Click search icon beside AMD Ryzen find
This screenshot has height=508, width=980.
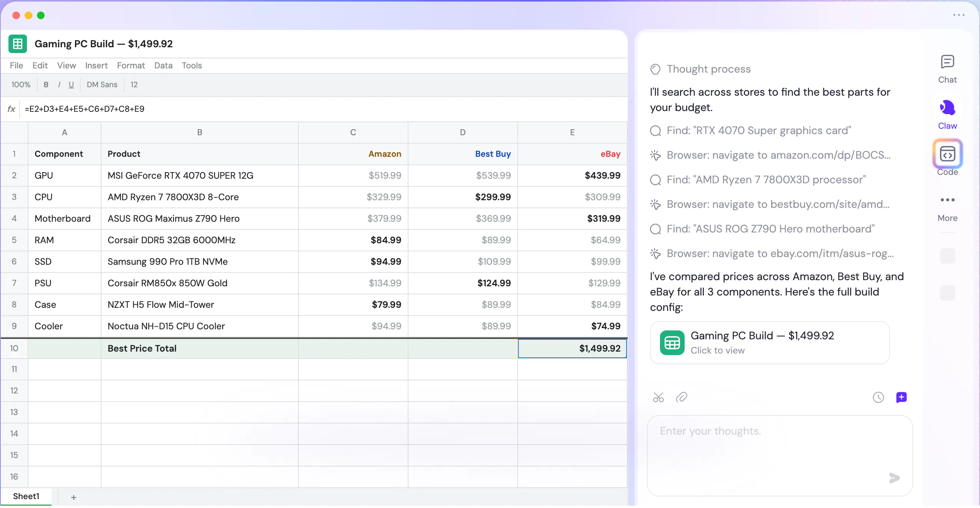click(x=655, y=180)
